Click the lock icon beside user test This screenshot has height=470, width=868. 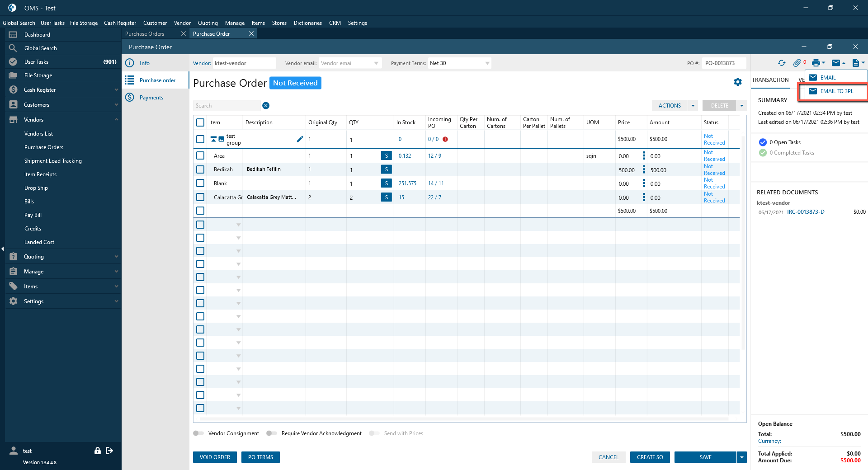pos(97,451)
